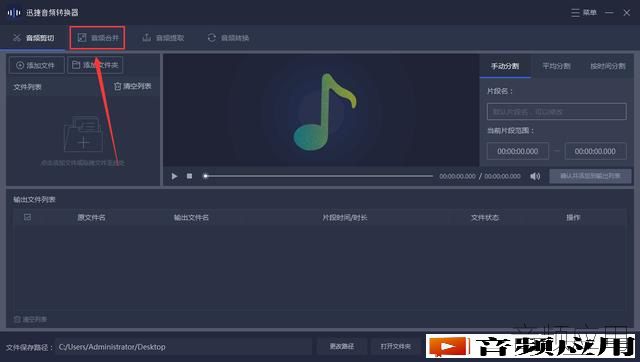
Task: Click the 添加文件 button
Action: (x=36, y=65)
